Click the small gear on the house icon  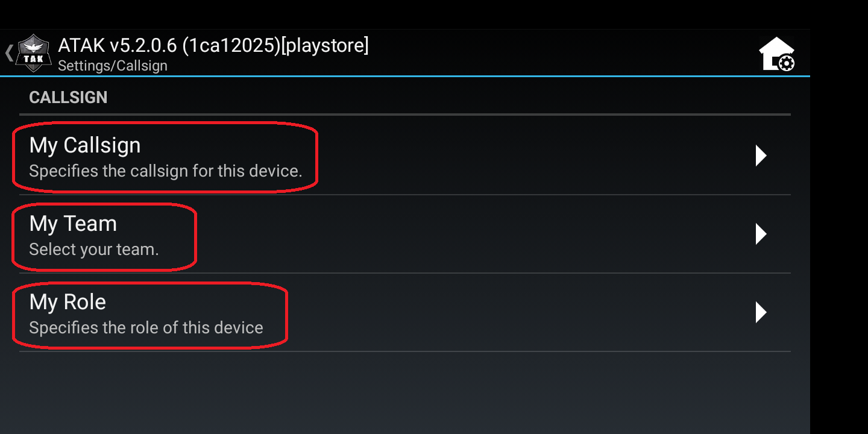click(785, 63)
